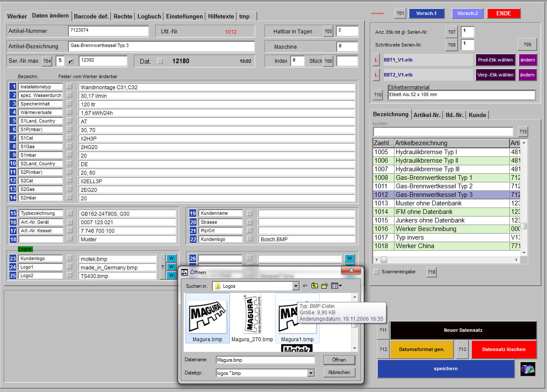Viewport: 547px width, 392px height.
Task: Toggle worker-editable checkbox for Installationstyp
Action: point(70,87)
